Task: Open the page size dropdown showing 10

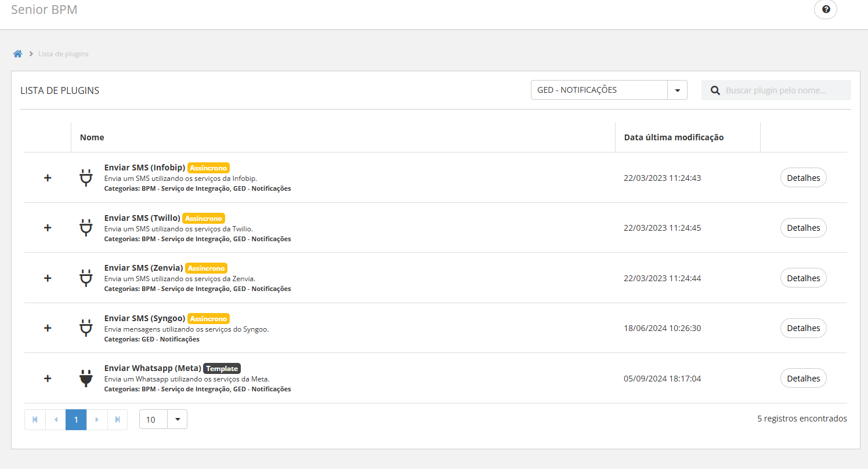Action: pos(177,419)
